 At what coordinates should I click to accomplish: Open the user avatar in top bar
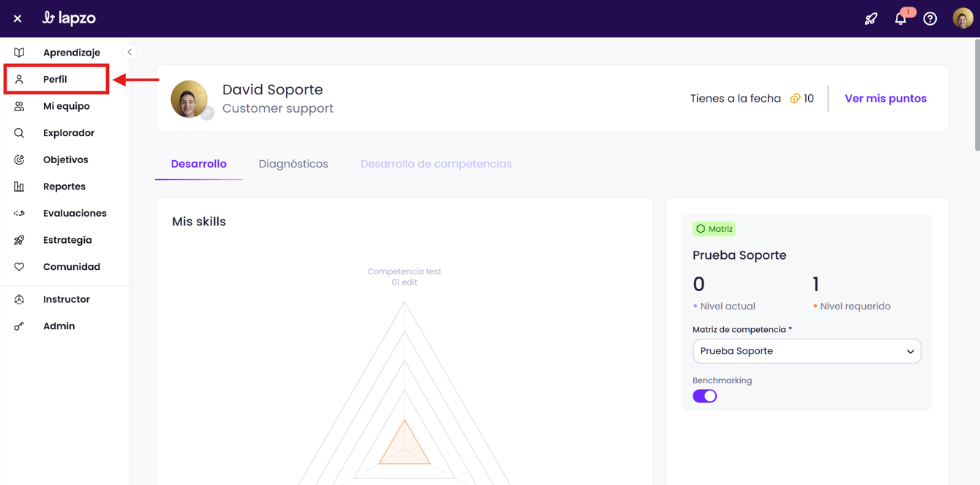tap(962, 18)
